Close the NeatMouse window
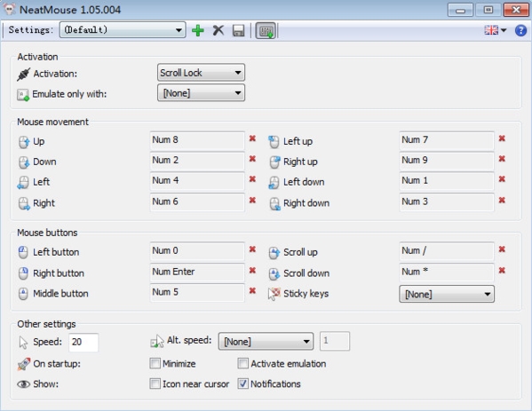 tap(516, 10)
